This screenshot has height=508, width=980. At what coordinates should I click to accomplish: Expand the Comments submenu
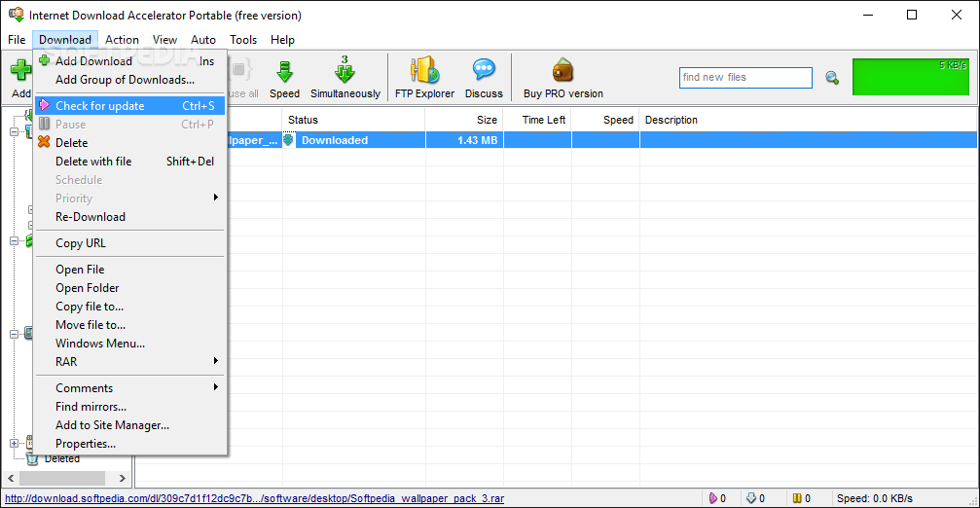(x=130, y=388)
